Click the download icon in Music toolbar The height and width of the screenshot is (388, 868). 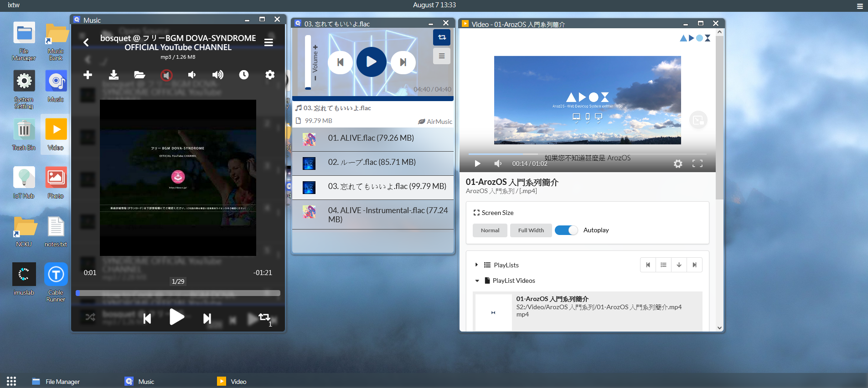click(114, 75)
